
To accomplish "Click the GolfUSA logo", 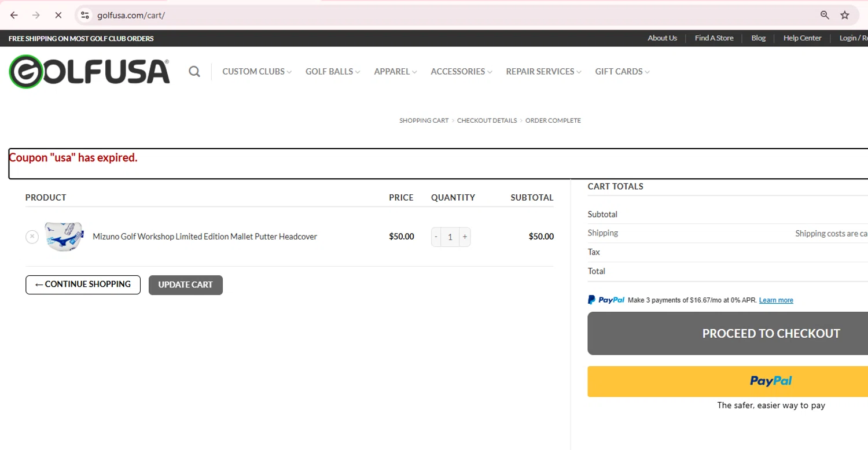I will coord(89,71).
